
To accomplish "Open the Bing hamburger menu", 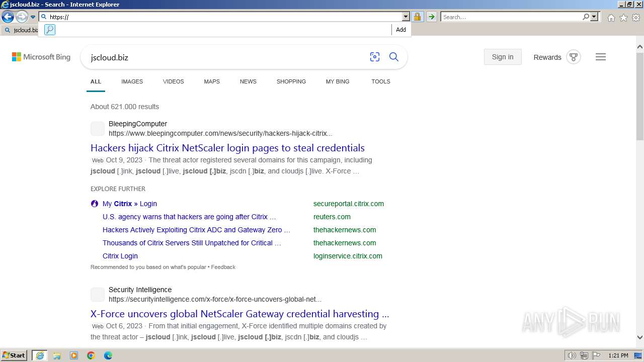I will pyautogui.click(x=601, y=57).
